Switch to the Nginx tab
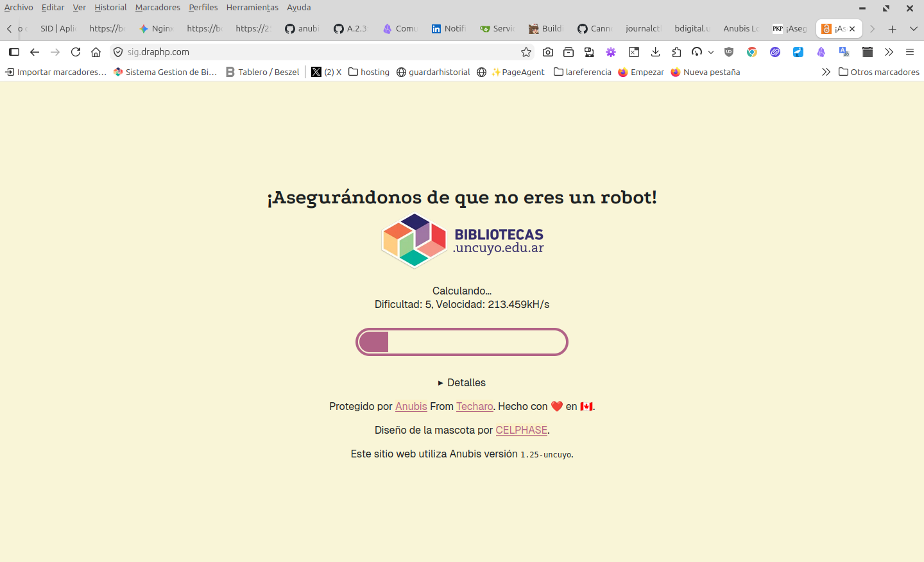The image size is (924, 562). (157, 29)
